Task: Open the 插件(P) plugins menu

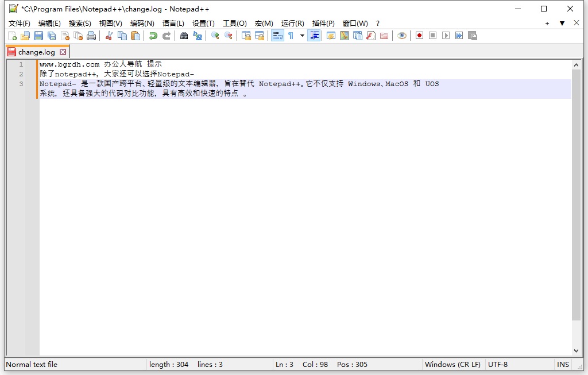Action: (x=323, y=23)
